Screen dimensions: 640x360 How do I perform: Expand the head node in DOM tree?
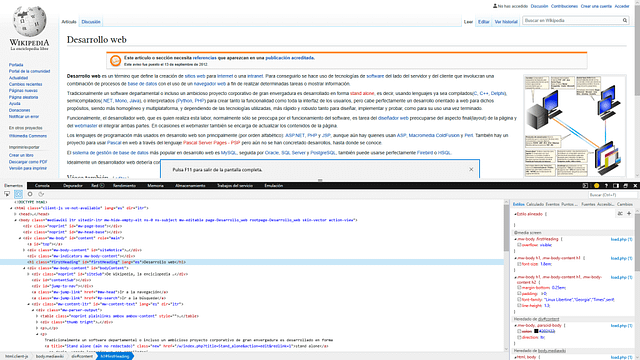pos(16,214)
